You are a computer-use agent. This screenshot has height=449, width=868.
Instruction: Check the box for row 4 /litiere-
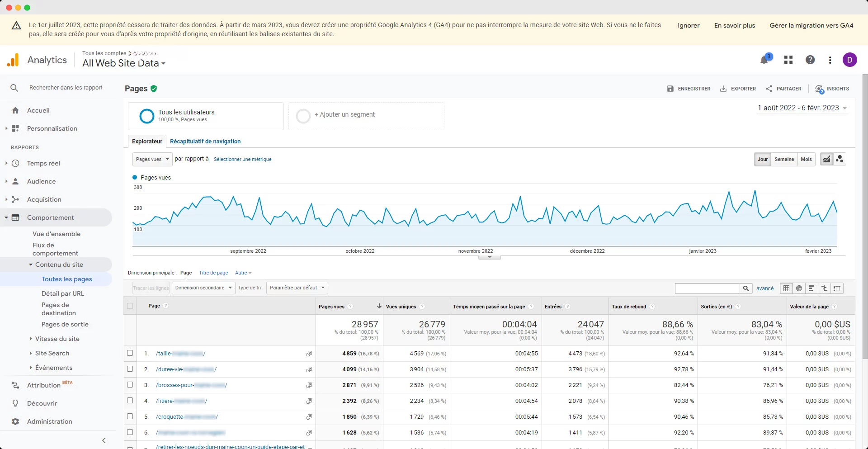tap(130, 401)
